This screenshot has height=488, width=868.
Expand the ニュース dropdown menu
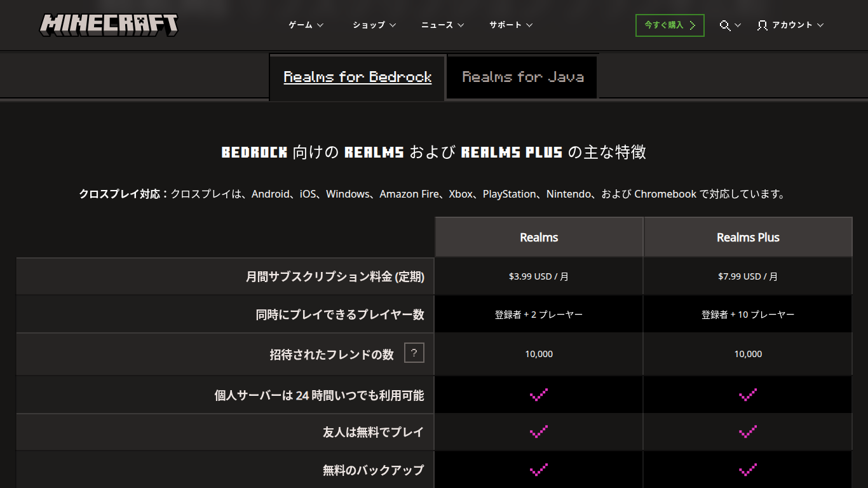(x=442, y=25)
